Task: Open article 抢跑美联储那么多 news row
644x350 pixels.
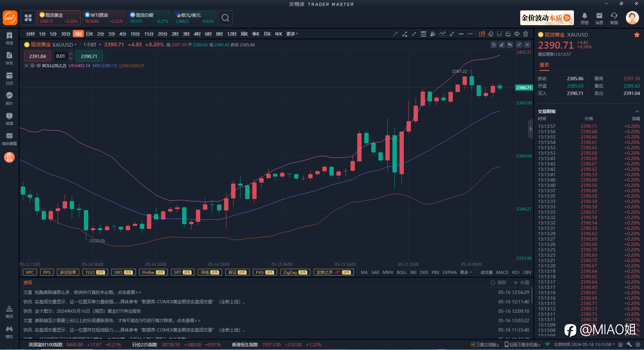Action: tap(276, 292)
